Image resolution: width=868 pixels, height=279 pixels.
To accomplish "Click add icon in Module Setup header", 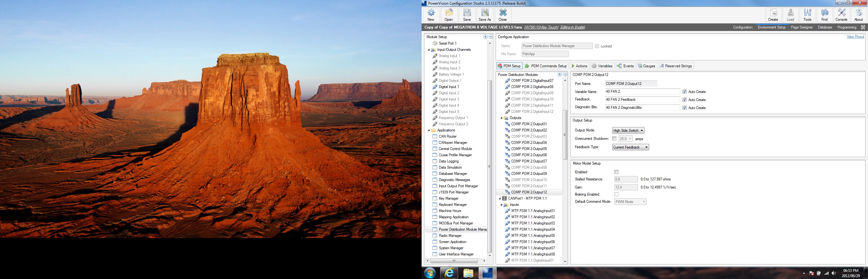I will coord(485,37).
